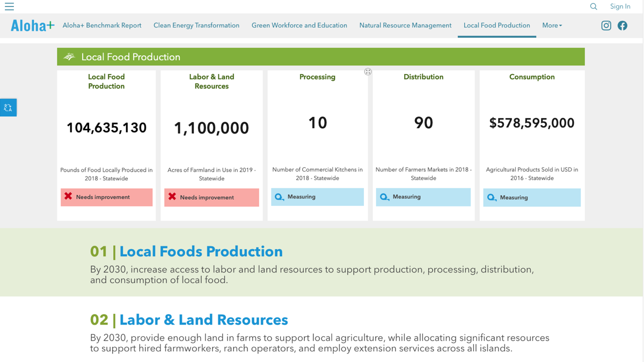644x362 pixels.
Task: Click the farm icon in the green banner
Action: [69, 56]
